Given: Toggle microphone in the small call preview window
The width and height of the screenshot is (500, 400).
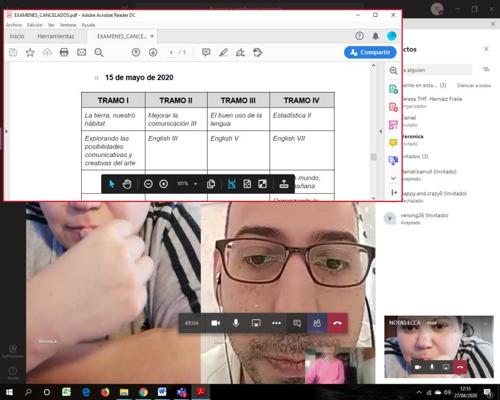Looking at the screenshot, I should 432,367.
